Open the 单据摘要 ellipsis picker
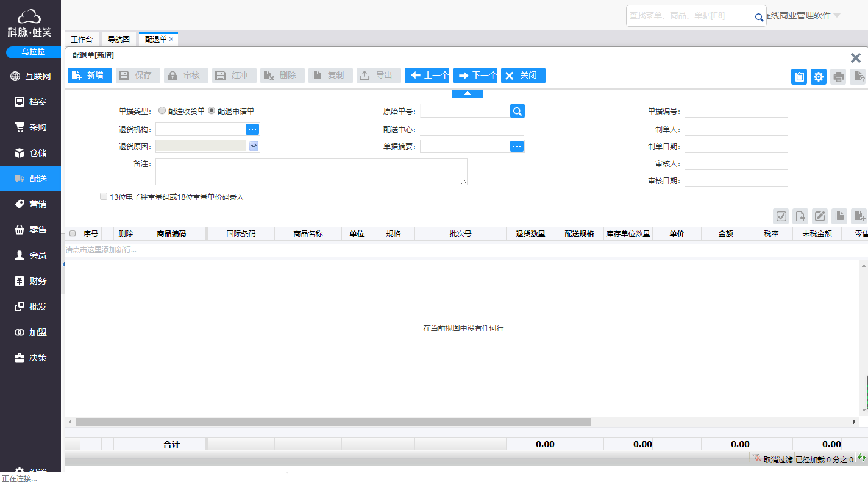Viewport: 868px width, 485px height. pyautogui.click(x=517, y=146)
